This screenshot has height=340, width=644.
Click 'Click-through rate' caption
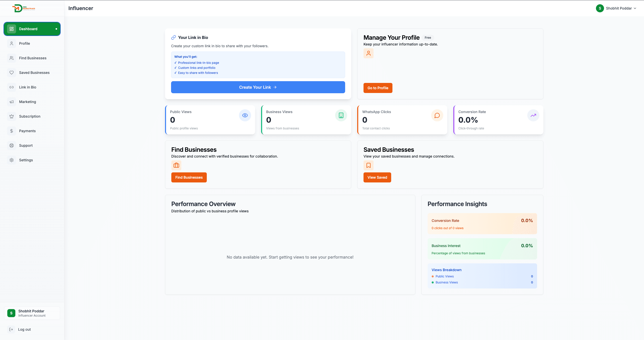point(471,128)
